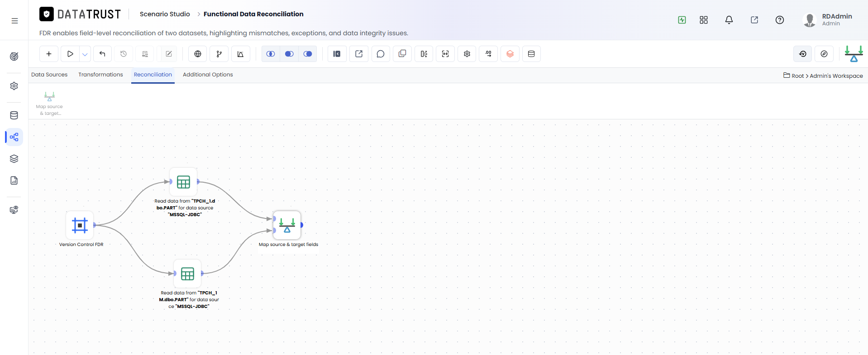Select the Map source & target fields node

pos(287,225)
